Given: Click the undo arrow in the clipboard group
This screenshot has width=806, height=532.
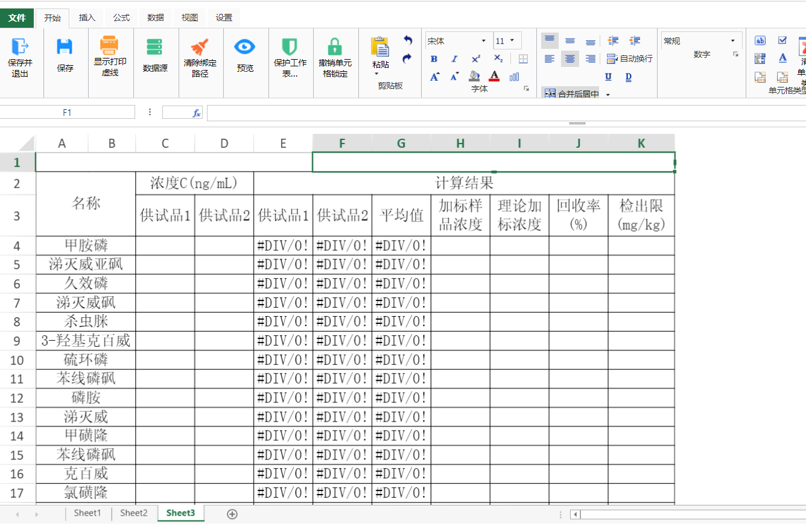Looking at the screenshot, I should [x=408, y=40].
